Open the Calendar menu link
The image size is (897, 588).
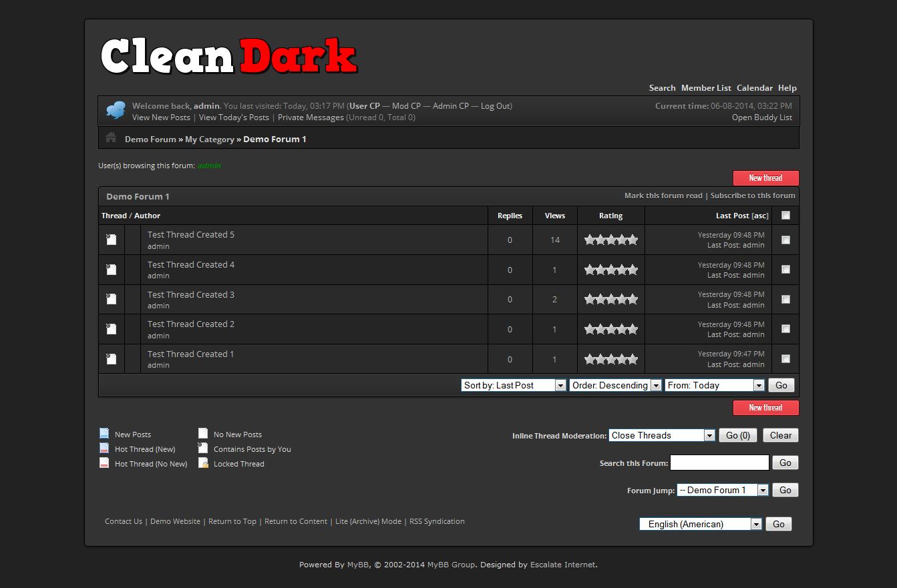pyautogui.click(x=754, y=88)
